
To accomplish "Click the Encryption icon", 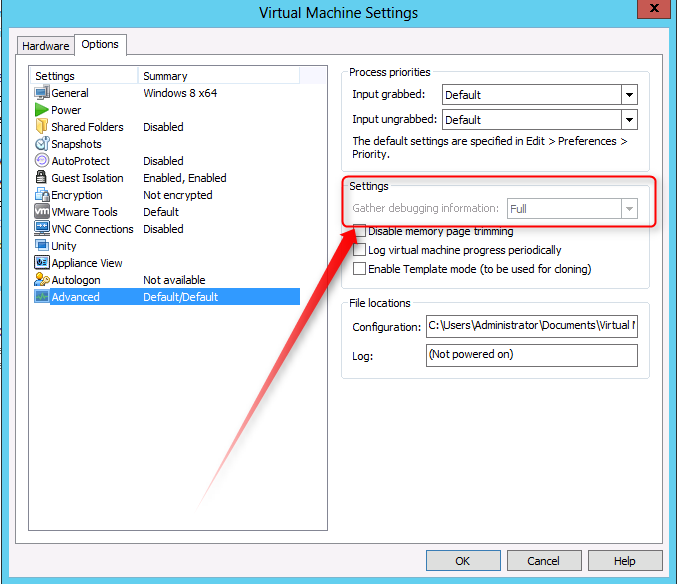I will pos(42,195).
